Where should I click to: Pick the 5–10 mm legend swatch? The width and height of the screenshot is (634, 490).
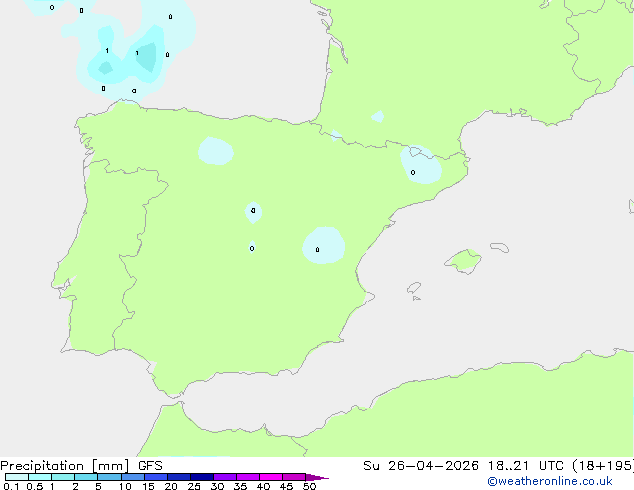click(109, 477)
